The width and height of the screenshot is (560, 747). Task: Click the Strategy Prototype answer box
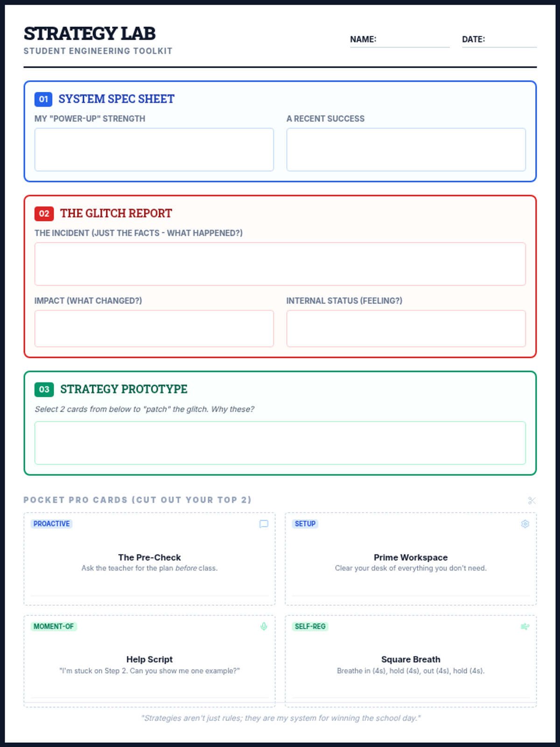[x=280, y=443]
